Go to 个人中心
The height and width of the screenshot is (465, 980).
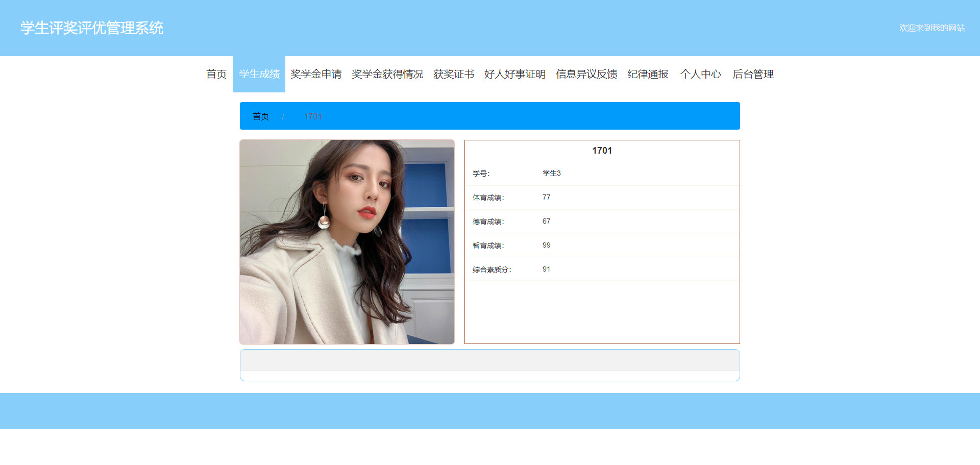pyautogui.click(x=700, y=74)
